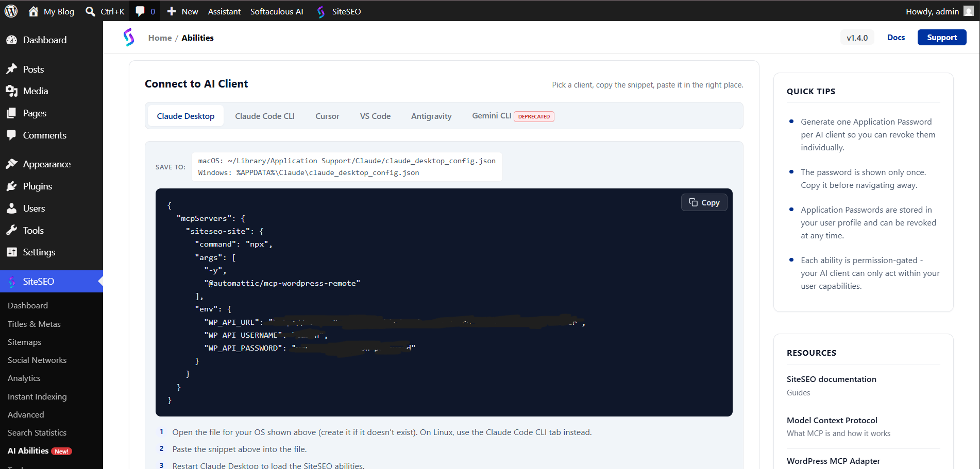
Task: Copy the JSON config snippet
Action: click(x=704, y=202)
